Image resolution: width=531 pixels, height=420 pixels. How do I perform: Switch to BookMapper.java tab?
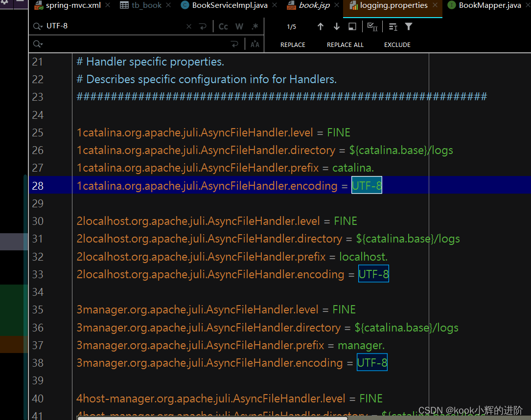pos(485,5)
